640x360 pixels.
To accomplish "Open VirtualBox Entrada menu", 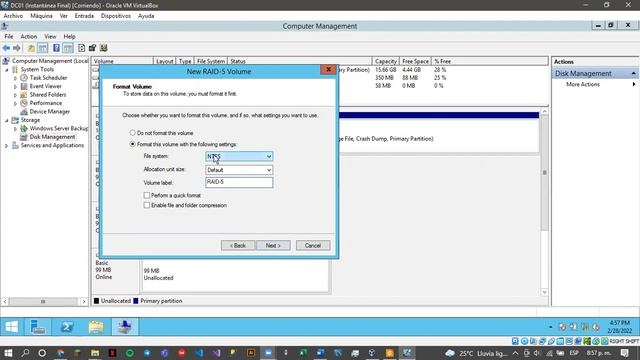I will pos(84,16).
